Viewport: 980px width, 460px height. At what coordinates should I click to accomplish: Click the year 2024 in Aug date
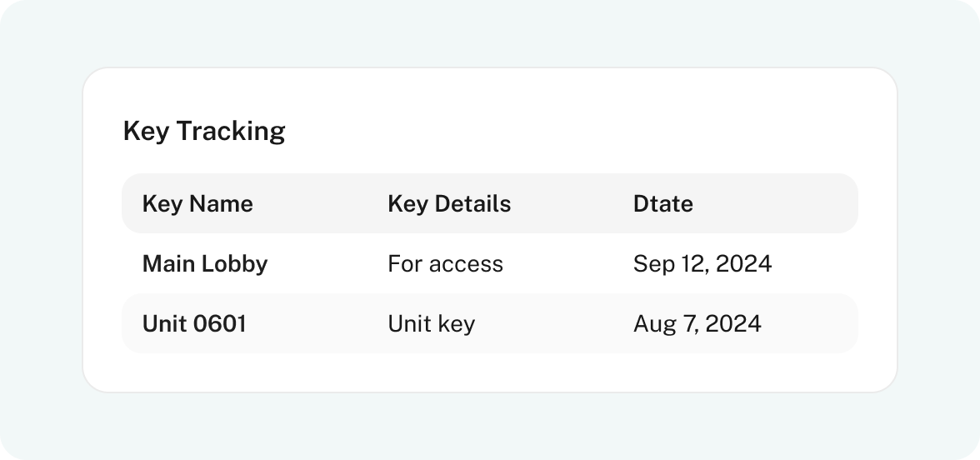pyautogui.click(x=733, y=323)
